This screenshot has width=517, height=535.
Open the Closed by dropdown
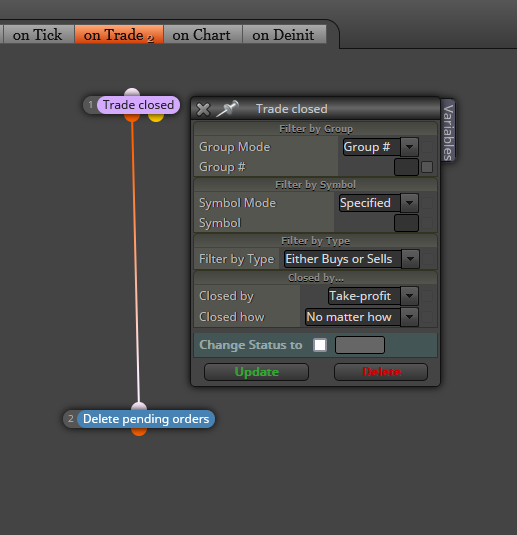373,296
